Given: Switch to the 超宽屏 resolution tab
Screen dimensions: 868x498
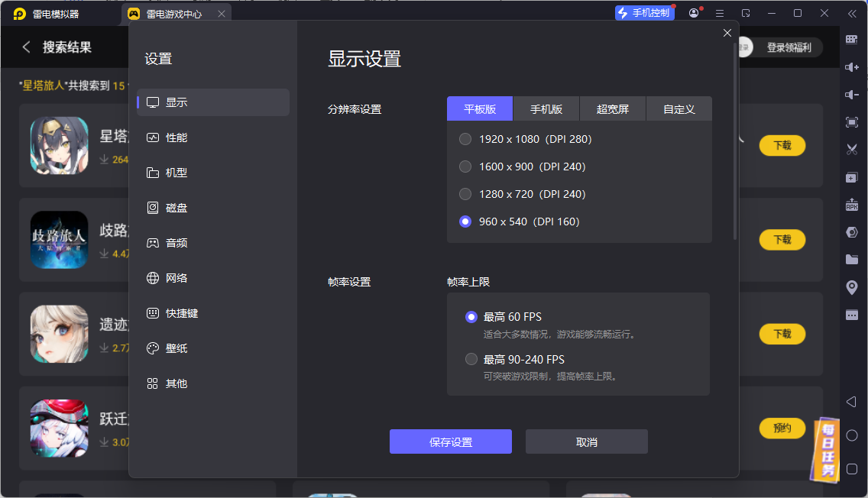Looking at the screenshot, I should [x=612, y=108].
